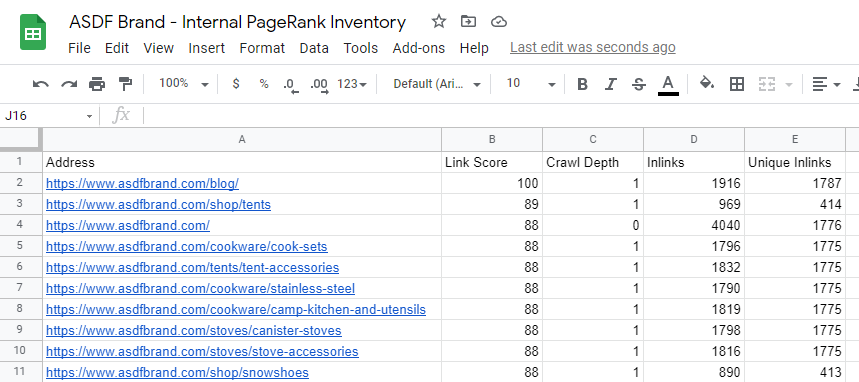Open more number formats 123 dropdown
The image size is (859, 382).
[x=352, y=84]
